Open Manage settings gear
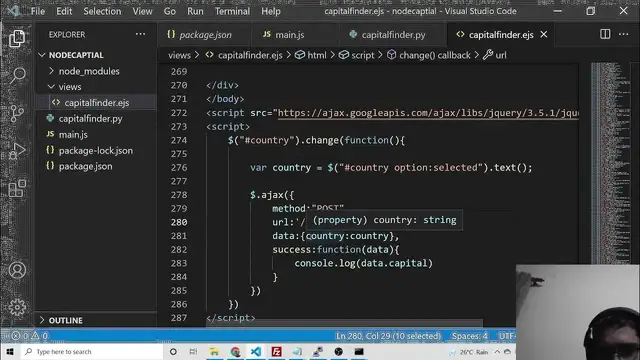640x360 pixels. point(17,307)
